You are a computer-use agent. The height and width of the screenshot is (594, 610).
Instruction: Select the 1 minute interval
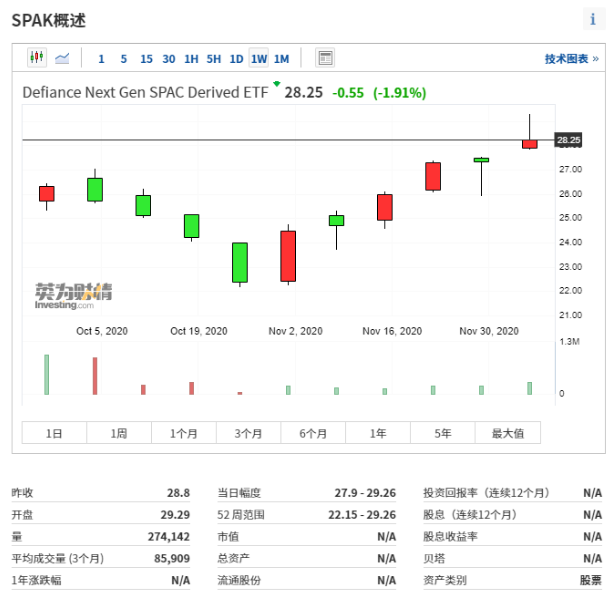101,59
